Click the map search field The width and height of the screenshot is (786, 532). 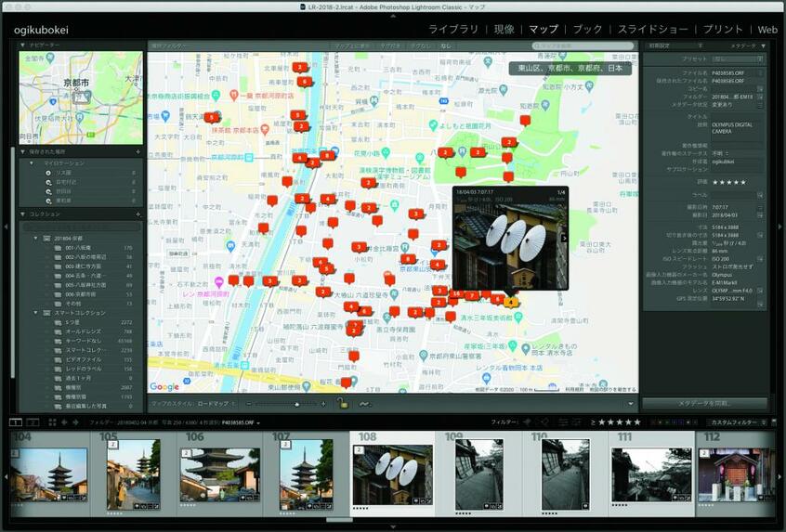[583, 45]
